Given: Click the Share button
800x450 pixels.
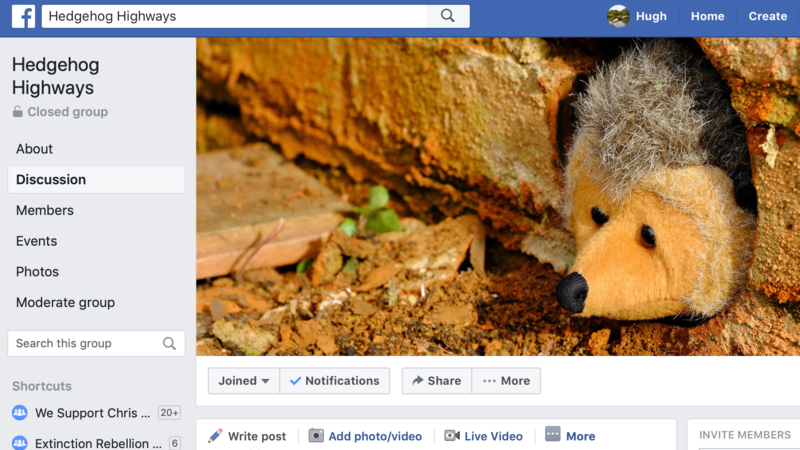Looking at the screenshot, I should pos(436,381).
